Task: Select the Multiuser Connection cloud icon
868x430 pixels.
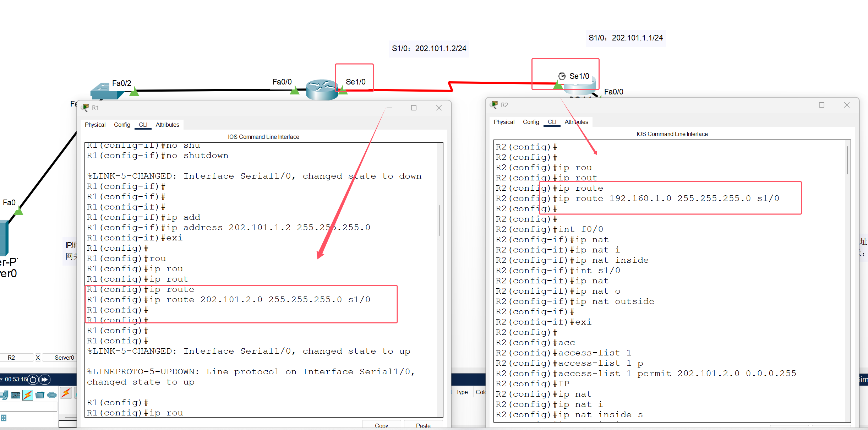Action: coord(52,395)
